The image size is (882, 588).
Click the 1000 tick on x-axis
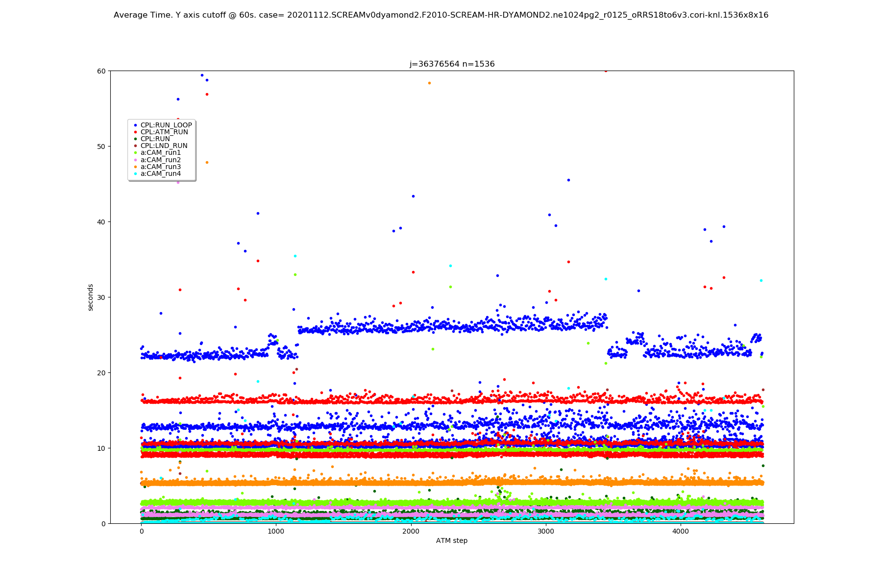[276, 531]
